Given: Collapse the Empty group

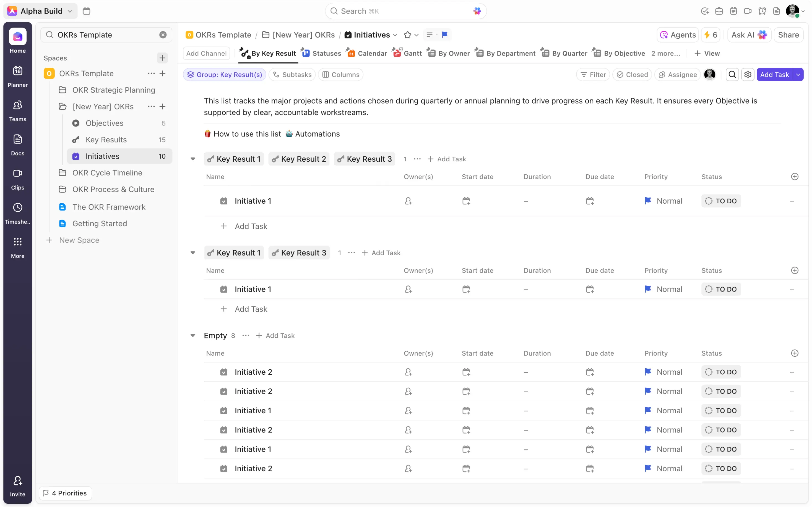Looking at the screenshot, I should point(192,335).
